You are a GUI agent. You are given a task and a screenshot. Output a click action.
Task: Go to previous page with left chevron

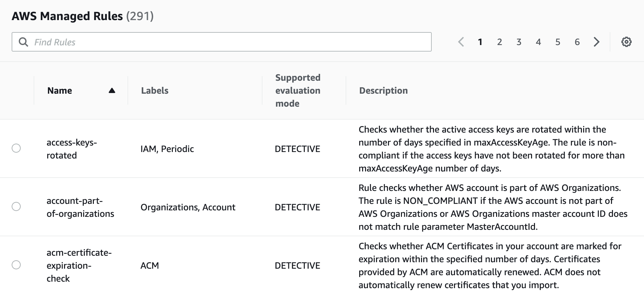coord(461,42)
